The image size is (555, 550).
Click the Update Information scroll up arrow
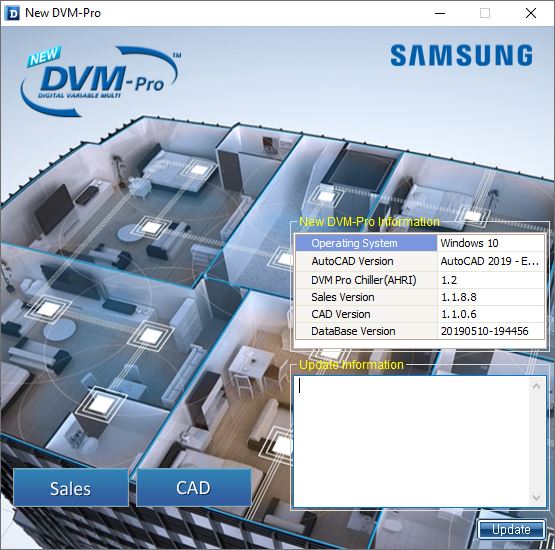(x=537, y=386)
